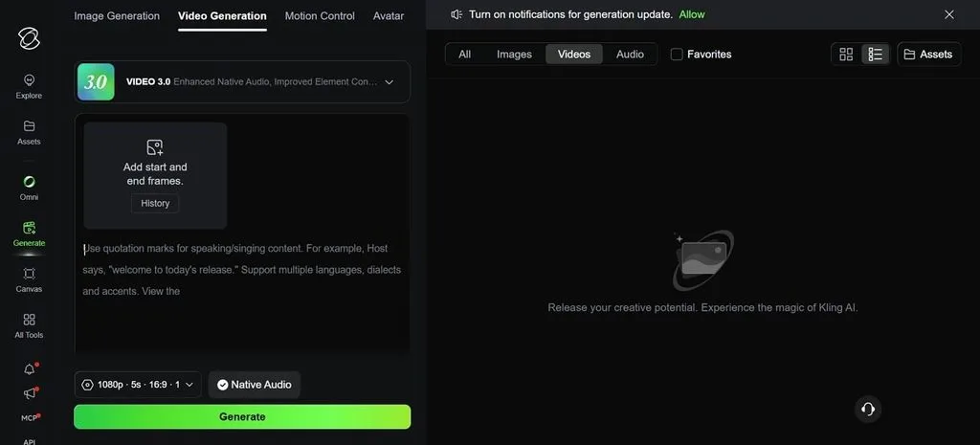Open Assets from the left sidebar
This screenshot has width=980, height=445.
tap(29, 132)
